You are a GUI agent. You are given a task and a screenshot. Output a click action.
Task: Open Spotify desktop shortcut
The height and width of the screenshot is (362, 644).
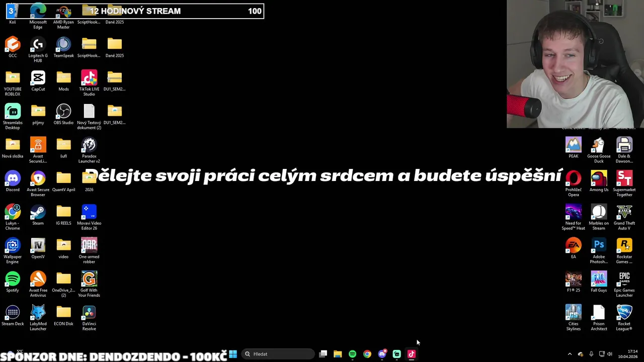(x=13, y=282)
